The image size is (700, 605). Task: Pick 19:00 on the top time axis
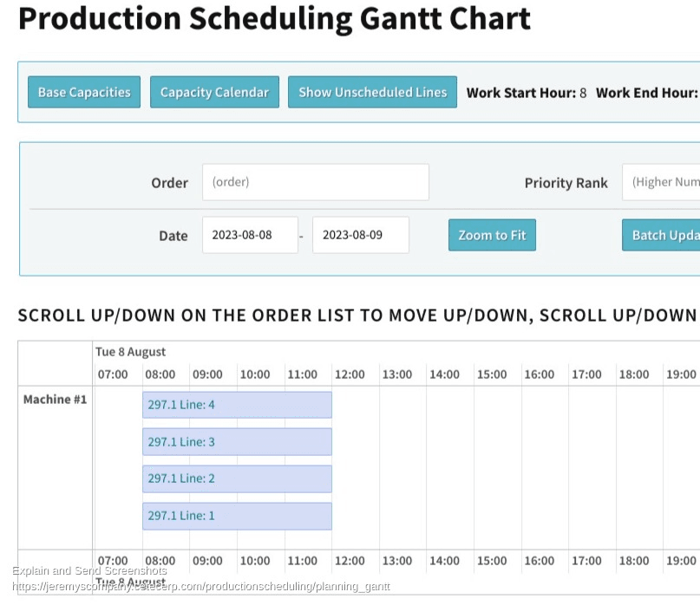681,374
